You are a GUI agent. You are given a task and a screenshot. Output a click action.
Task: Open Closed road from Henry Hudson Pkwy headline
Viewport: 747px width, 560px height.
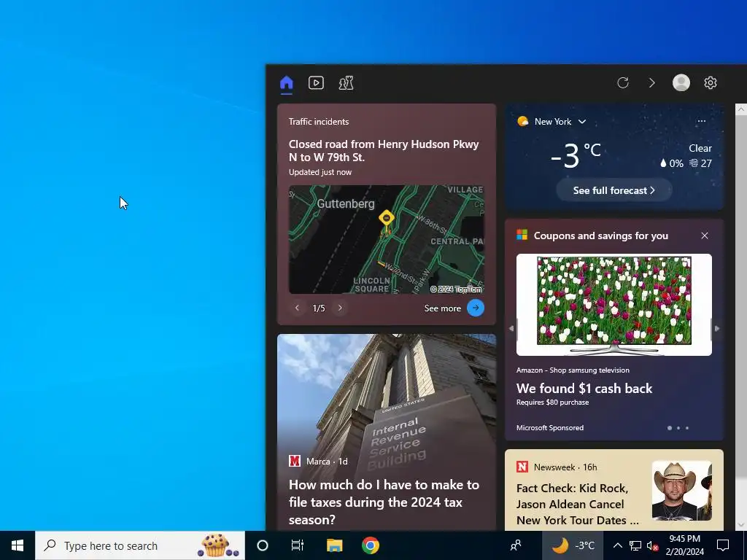[384, 150]
